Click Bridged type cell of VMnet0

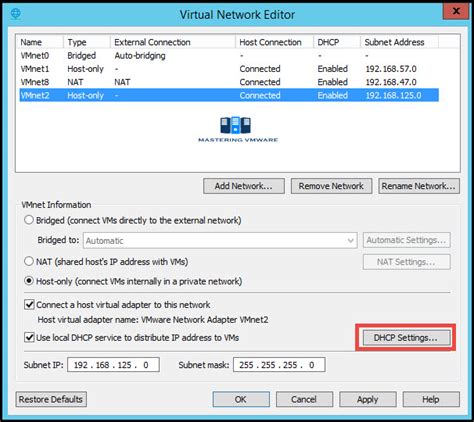pyautogui.click(x=81, y=56)
